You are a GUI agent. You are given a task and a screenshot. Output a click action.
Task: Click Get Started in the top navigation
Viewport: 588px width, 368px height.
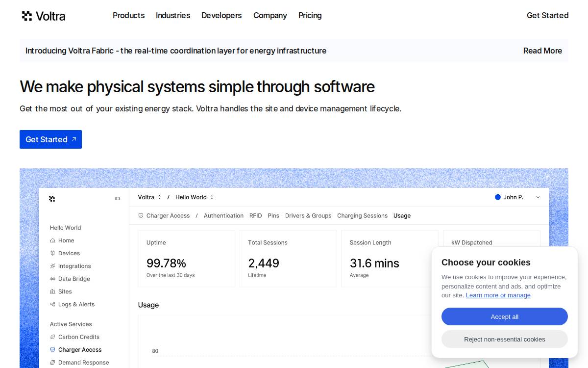[547, 15]
